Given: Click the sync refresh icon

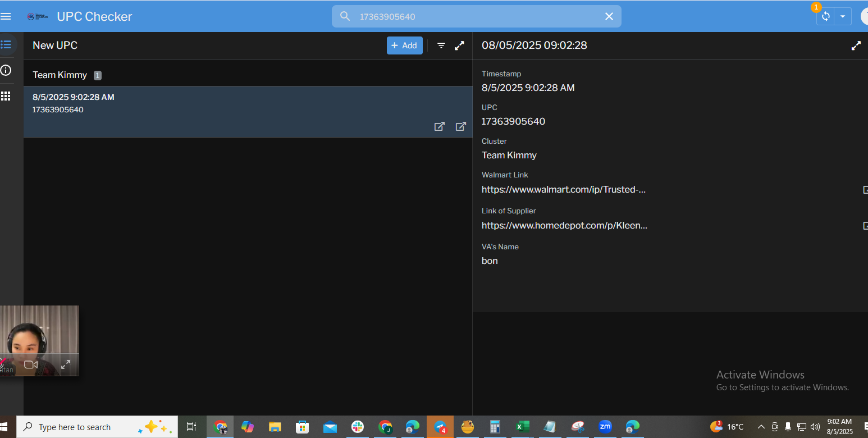Looking at the screenshot, I should point(825,16).
